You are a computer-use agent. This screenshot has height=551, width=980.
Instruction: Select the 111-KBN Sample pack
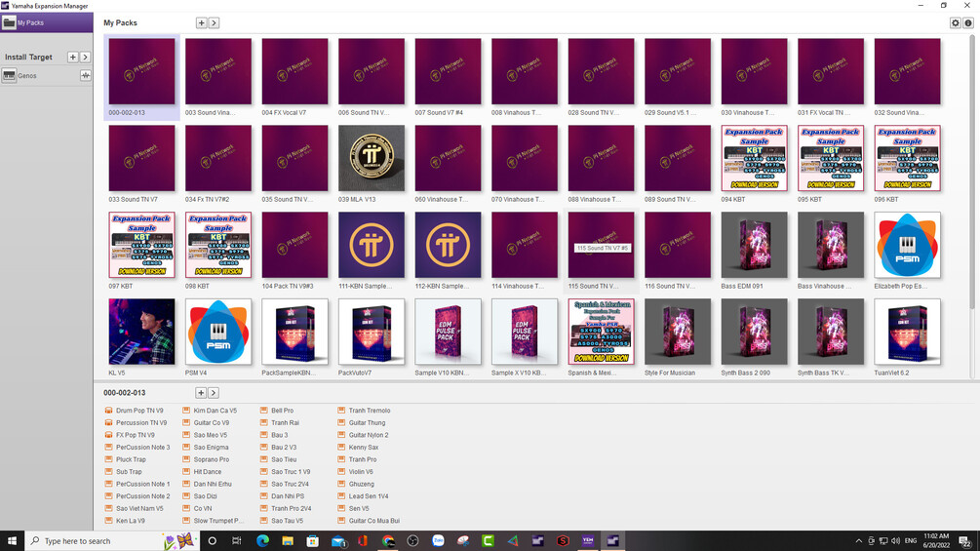click(x=372, y=245)
